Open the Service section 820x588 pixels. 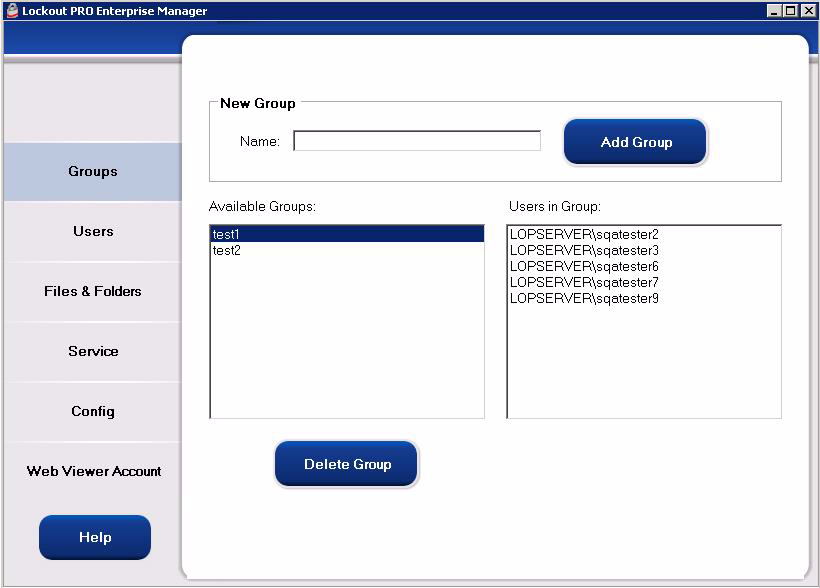coord(92,351)
